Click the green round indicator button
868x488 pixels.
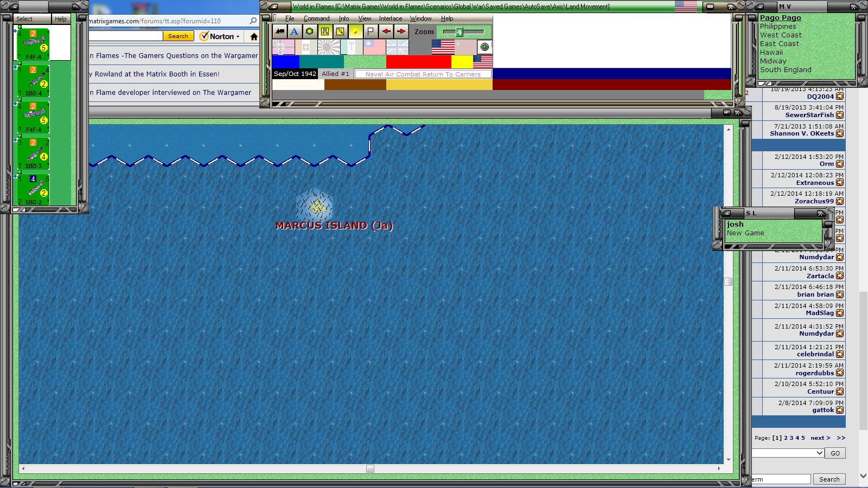pyautogui.click(x=485, y=47)
